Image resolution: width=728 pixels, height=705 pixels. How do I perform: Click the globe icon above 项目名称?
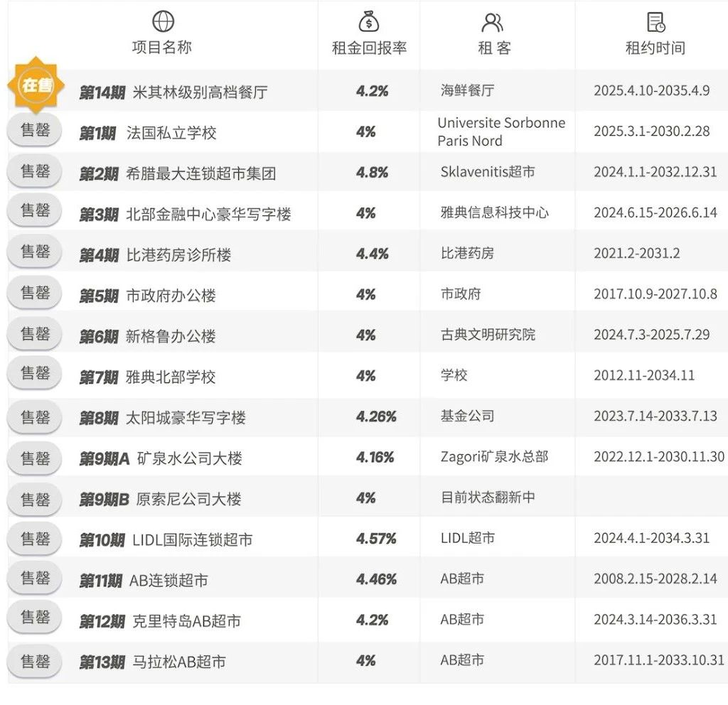(x=163, y=21)
